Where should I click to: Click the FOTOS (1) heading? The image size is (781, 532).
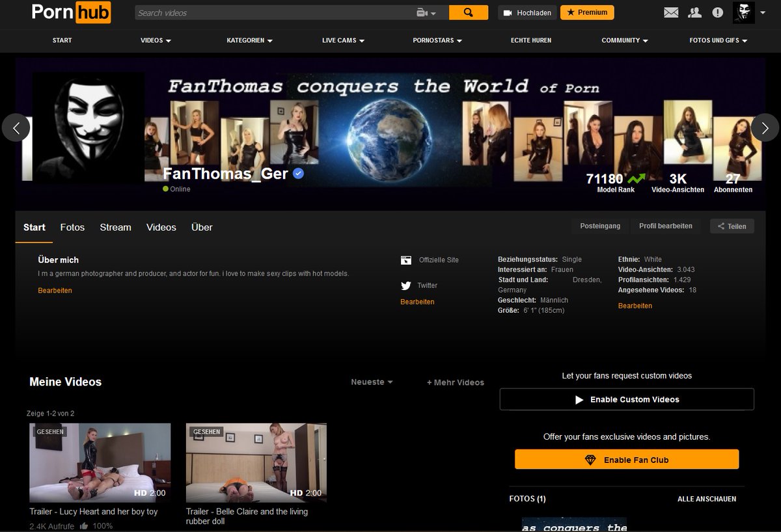527,499
